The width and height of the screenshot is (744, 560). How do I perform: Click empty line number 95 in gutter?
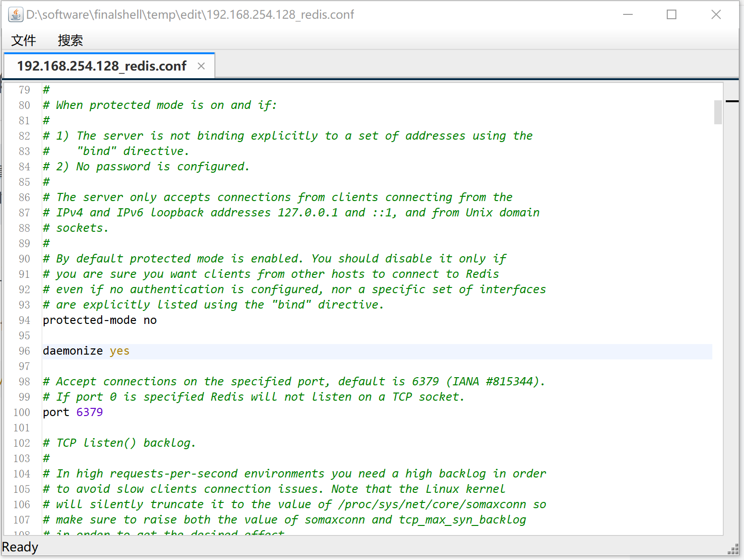coord(24,335)
